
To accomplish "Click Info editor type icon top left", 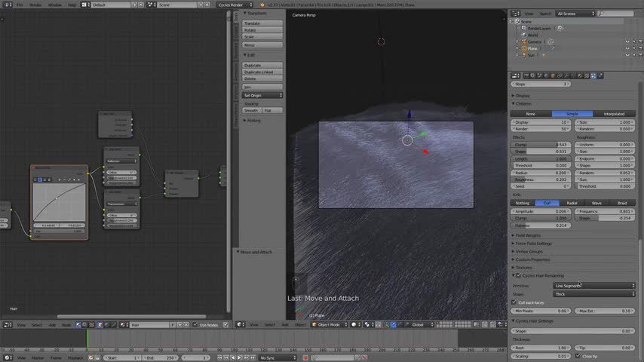I will click(x=8, y=5).
